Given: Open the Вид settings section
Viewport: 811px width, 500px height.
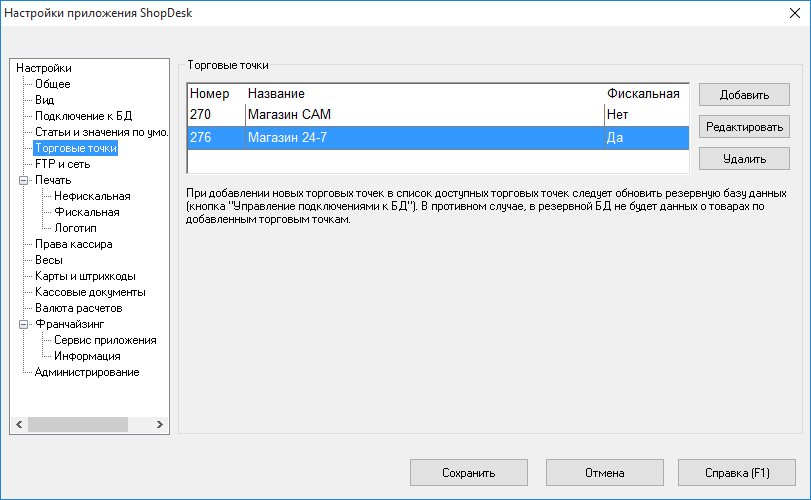Looking at the screenshot, I should pyautogui.click(x=44, y=100).
